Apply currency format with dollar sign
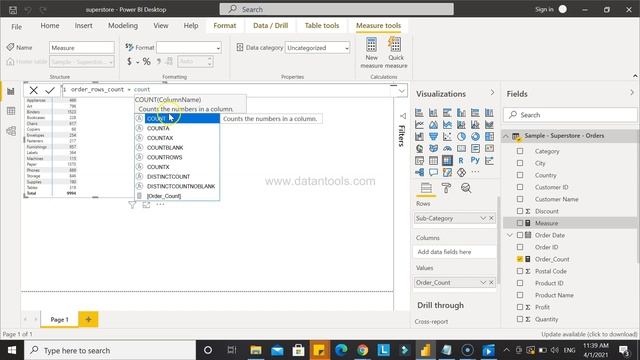Image resolution: width=640 pixels, height=360 pixels. [x=129, y=62]
